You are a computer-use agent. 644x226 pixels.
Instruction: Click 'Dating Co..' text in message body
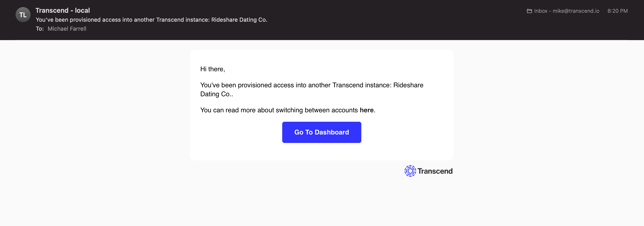(x=217, y=94)
